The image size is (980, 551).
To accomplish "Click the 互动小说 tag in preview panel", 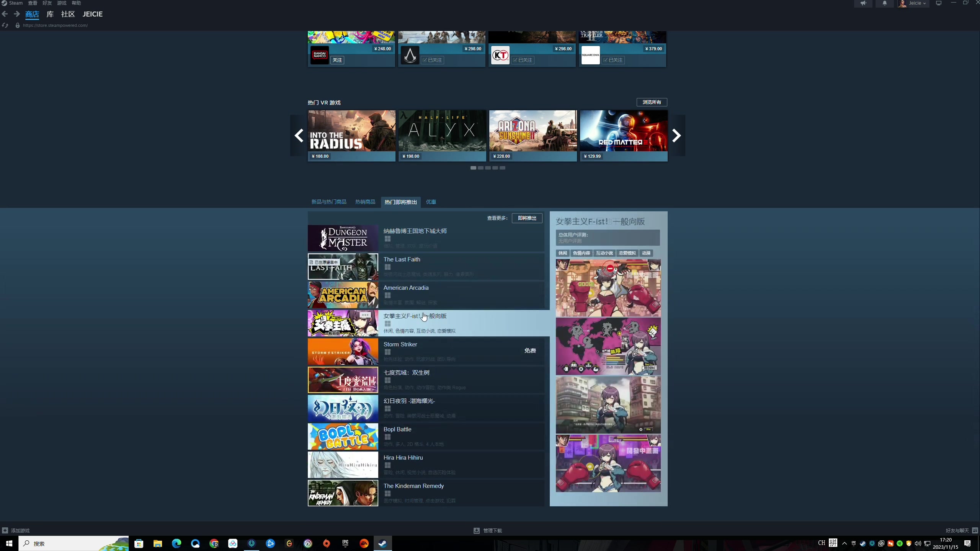I will coord(604,253).
